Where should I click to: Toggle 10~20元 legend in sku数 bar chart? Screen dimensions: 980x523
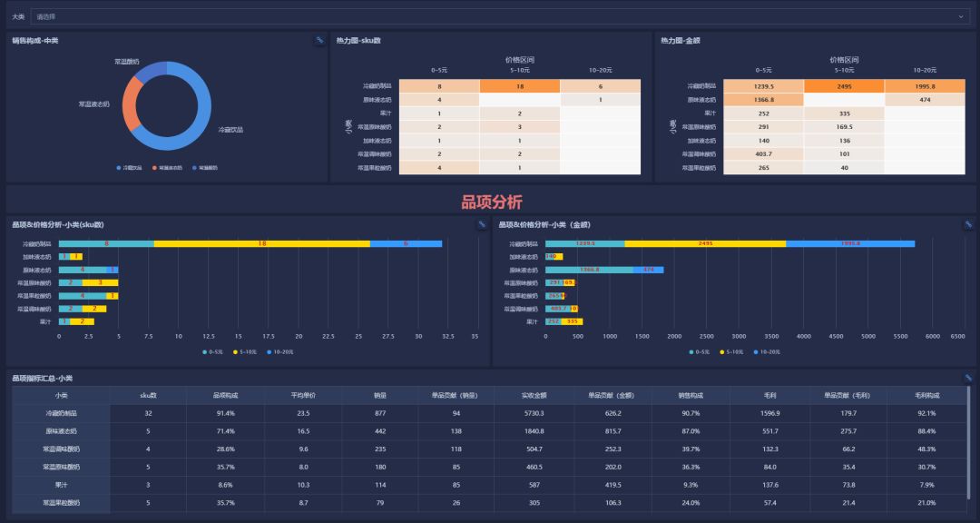tap(279, 352)
